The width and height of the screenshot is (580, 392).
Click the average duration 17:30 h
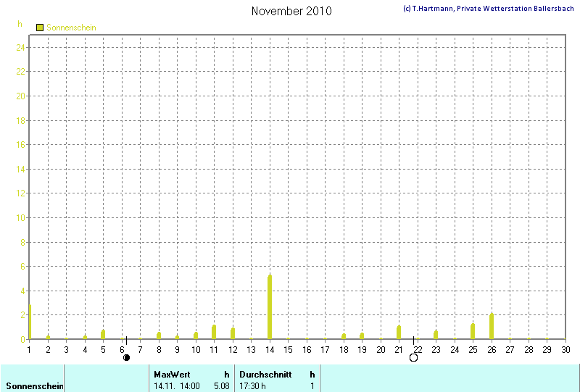coord(252,386)
